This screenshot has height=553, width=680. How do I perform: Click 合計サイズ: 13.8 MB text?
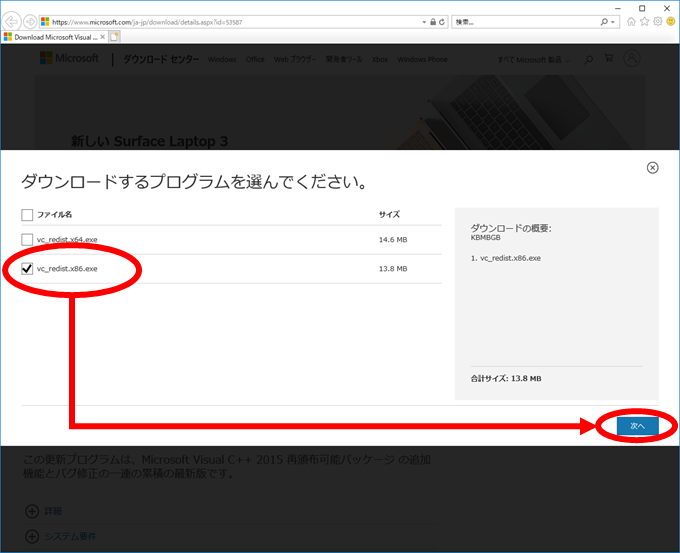[x=506, y=379]
